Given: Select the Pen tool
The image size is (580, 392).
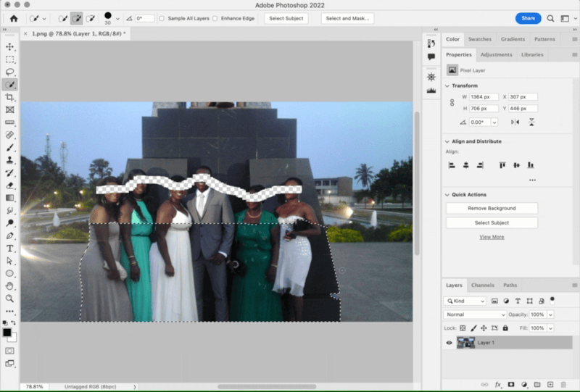Looking at the screenshot, I should tap(10, 235).
